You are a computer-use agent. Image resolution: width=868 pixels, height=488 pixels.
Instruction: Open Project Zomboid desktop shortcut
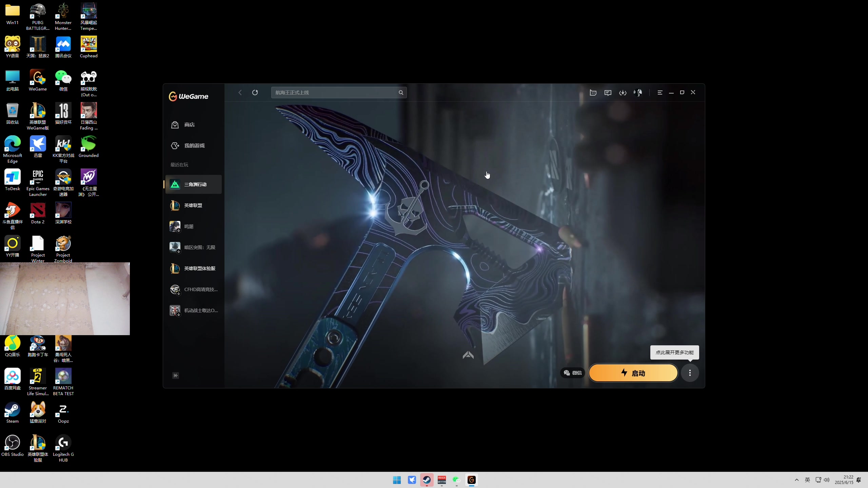(63, 249)
